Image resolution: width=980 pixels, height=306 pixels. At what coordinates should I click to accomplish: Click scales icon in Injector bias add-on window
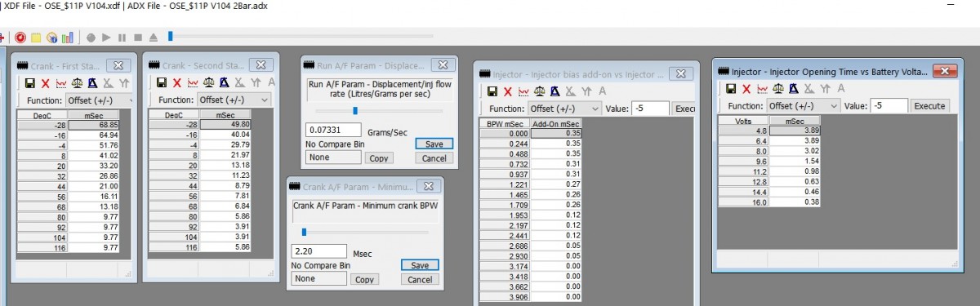540,91
